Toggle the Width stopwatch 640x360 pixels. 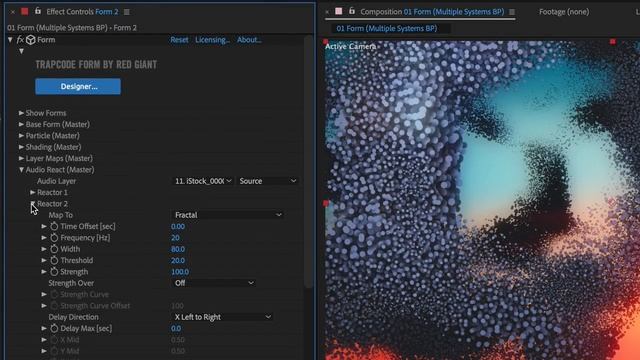tap(54, 249)
